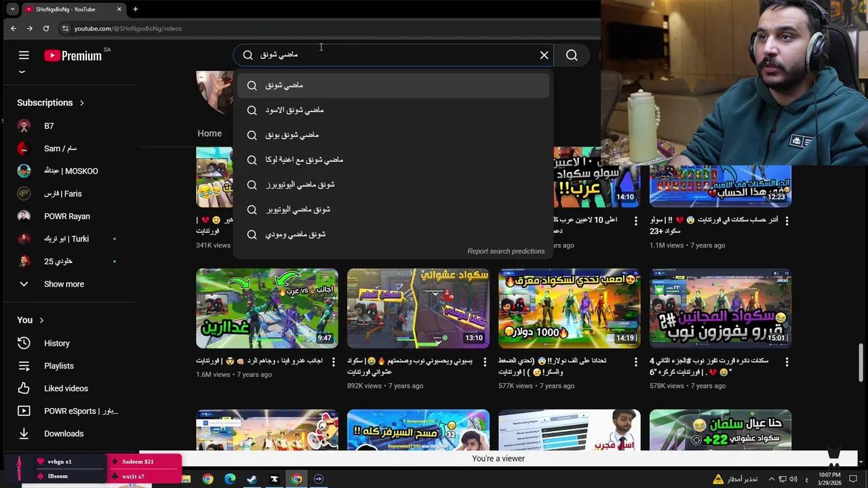Open a new browser tab
Viewport: 868px width, 488px height.
[x=136, y=9]
